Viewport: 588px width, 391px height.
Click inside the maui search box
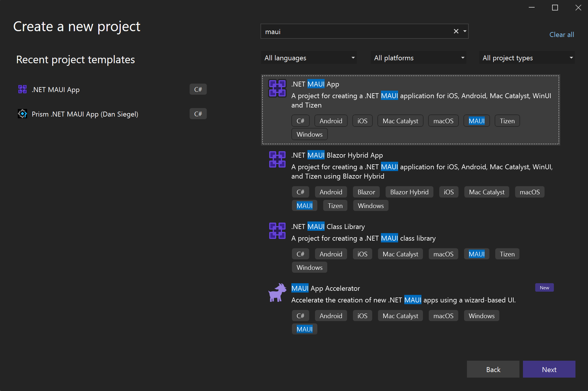[350, 31]
